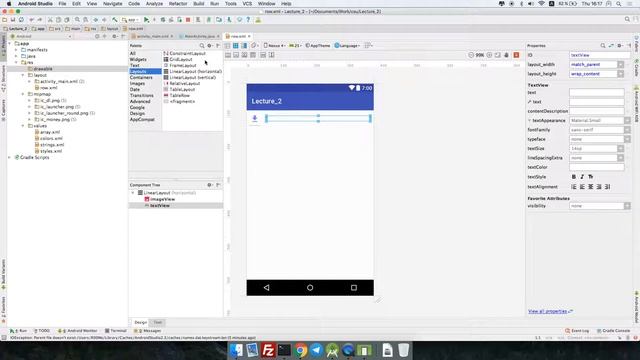
Task: Open Properties panel gear settings
Action: [620, 46]
